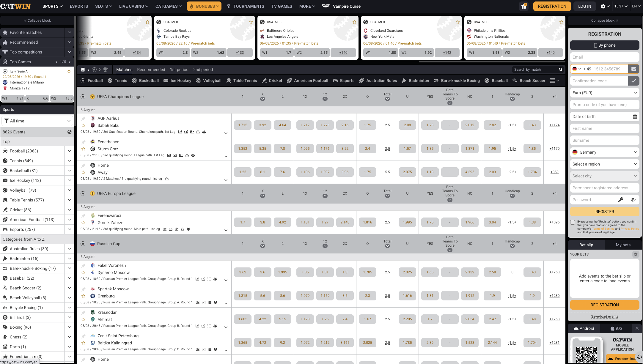Open statistics icon for AGF Aarhus match
The width and height of the screenshot is (643, 364).
(x=180, y=132)
